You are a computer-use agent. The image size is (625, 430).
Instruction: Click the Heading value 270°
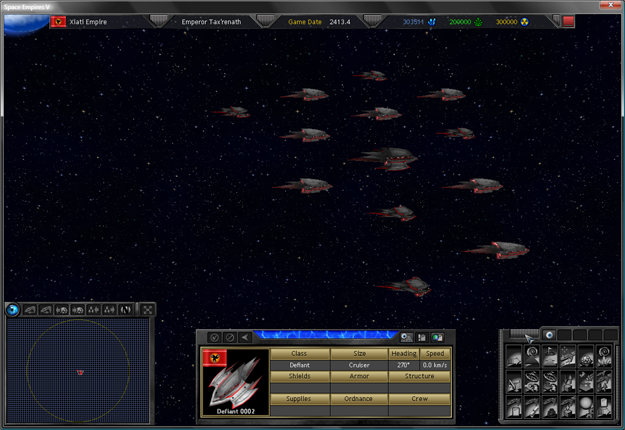[403, 365]
